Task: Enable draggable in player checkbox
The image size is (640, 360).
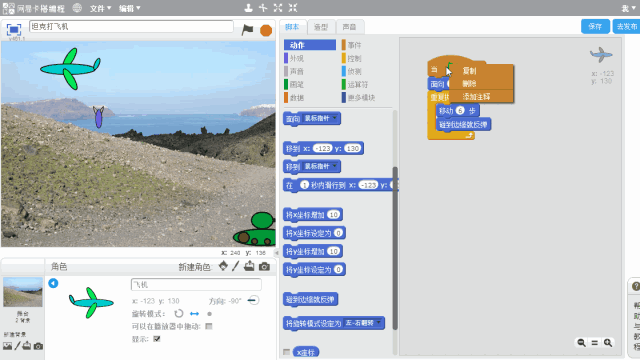Action: coord(209,326)
